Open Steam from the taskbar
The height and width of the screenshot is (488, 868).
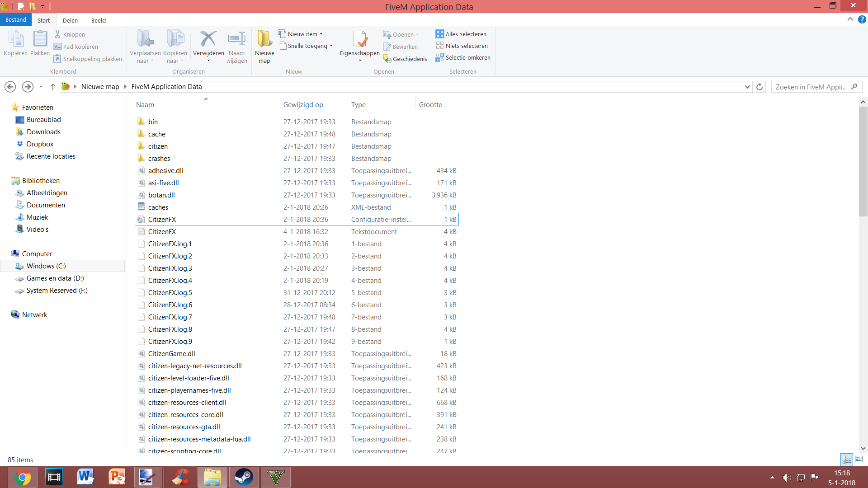click(244, 477)
